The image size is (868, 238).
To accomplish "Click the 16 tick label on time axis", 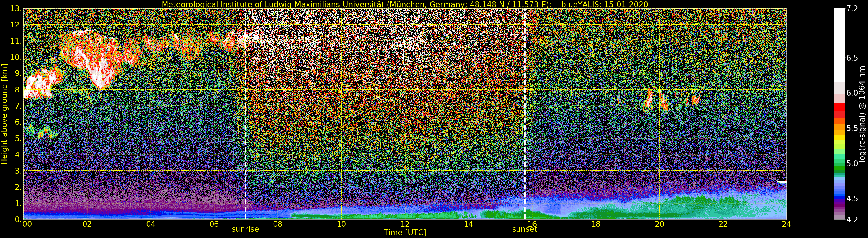I will click(x=532, y=224).
